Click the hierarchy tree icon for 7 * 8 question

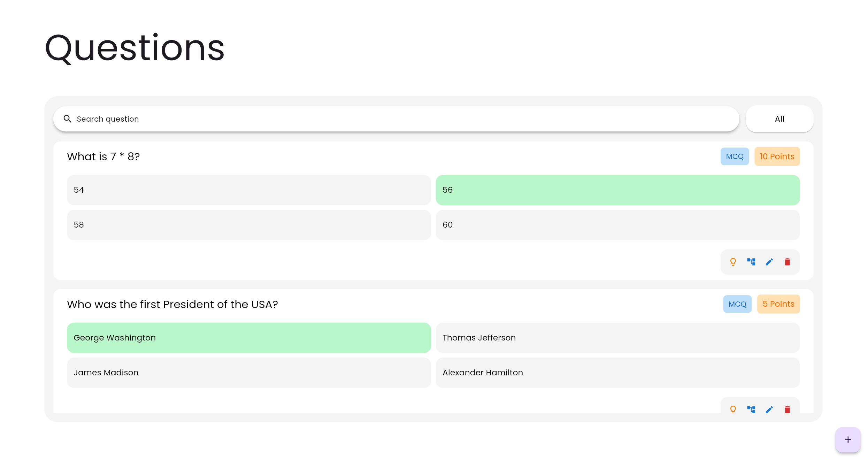751,262
